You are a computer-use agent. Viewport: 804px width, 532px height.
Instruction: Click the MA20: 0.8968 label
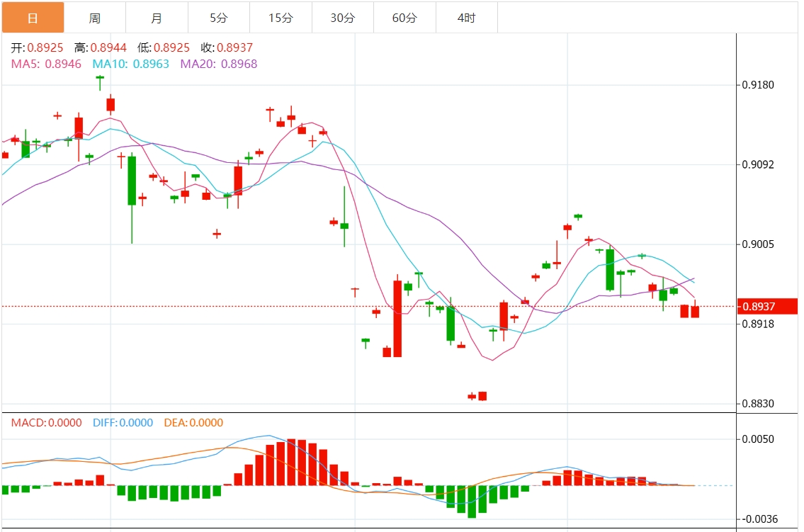tap(219, 64)
